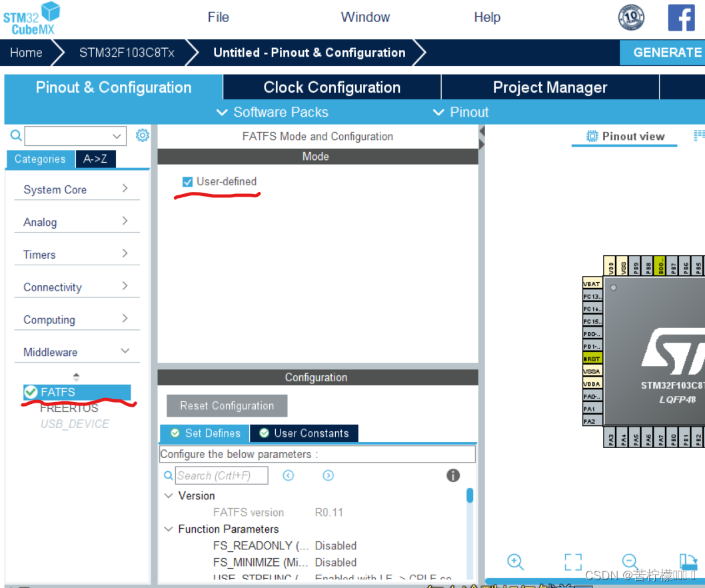Click the rotate view icon at bottom right
705x588 pixels.
point(688,562)
